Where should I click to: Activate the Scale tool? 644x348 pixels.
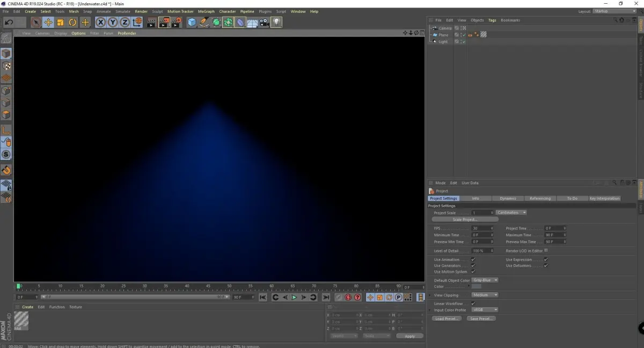pyautogui.click(x=61, y=22)
